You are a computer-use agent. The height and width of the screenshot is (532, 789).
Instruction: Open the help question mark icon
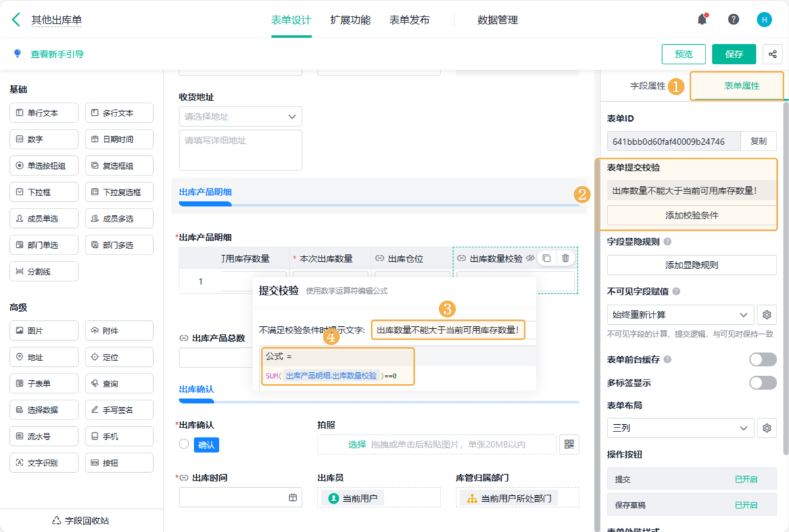pyautogui.click(x=733, y=20)
